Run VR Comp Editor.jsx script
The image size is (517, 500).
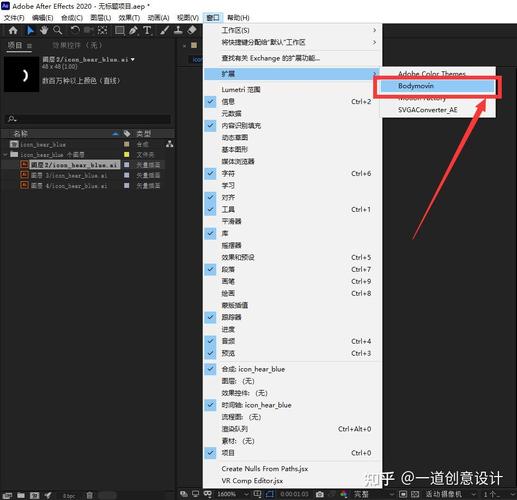tap(293, 481)
